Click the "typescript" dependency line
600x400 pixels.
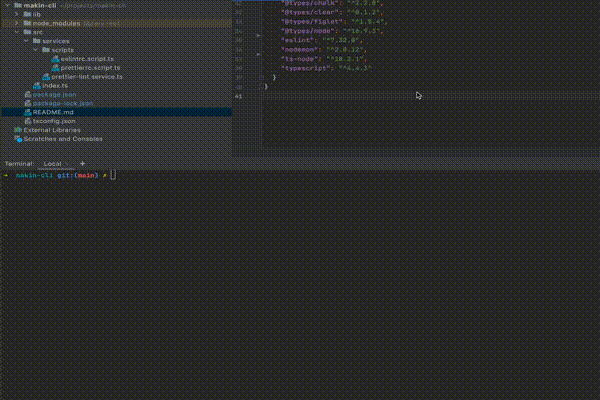click(x=326, y=68)
